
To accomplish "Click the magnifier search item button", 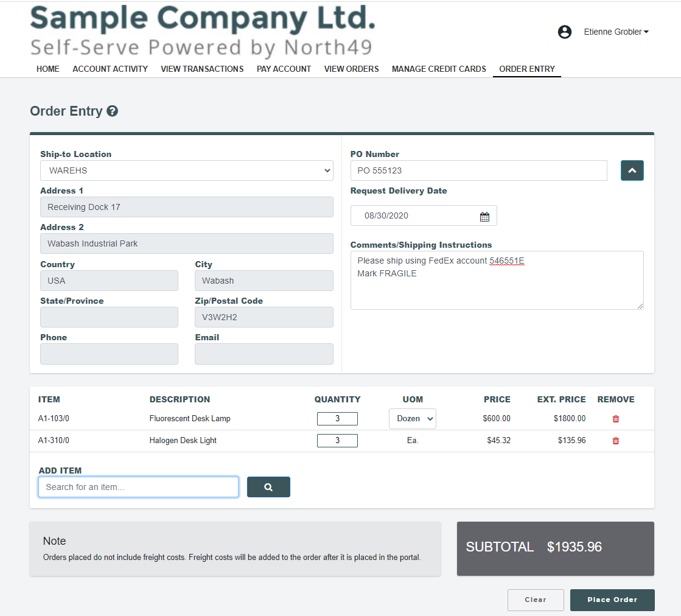I will click(x=268, y=487).
